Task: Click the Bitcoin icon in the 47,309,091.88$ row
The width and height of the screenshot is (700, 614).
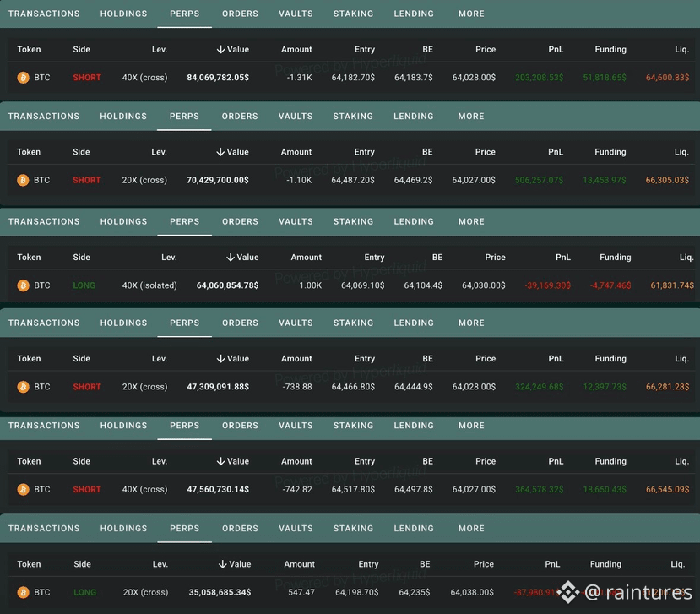Action: tap(23, 387)
